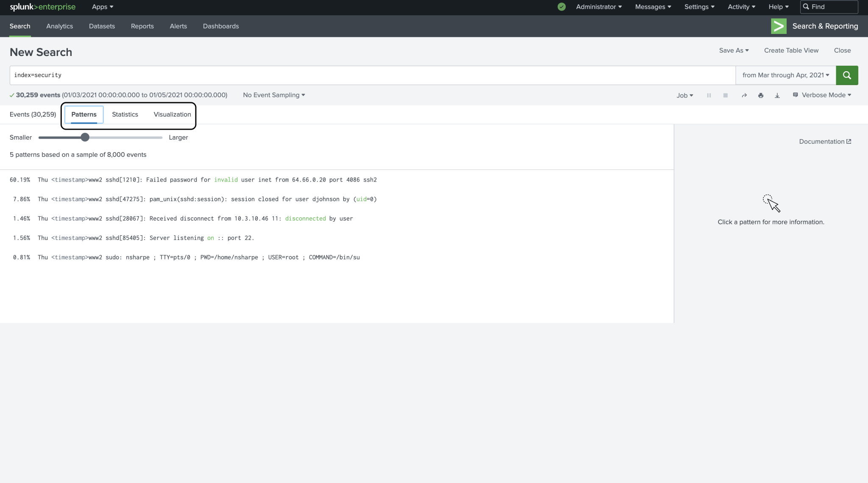Click the magnifying glass search button

click(847, 75)
